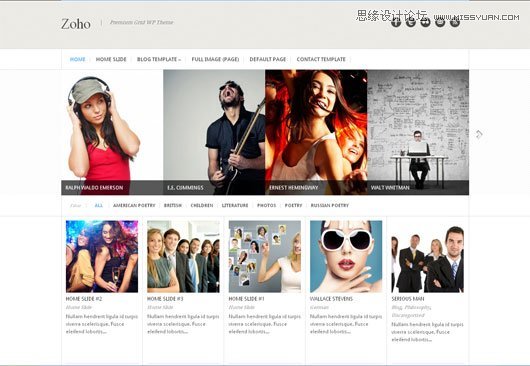
Task: Click the Home Slide #3 post title
Action: point(165,299)
